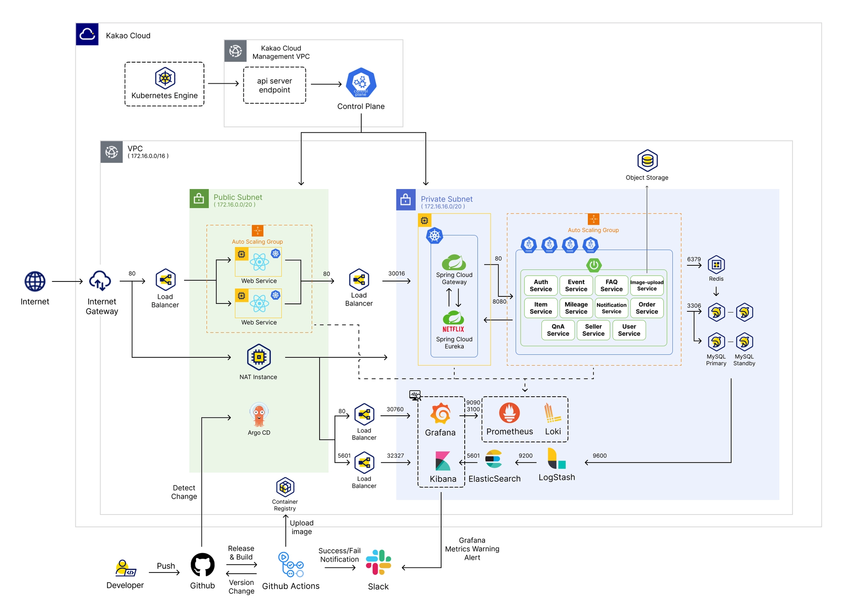Screen dimensions: 849x616
Task: Click the Kibana logo
Action: pos(442,461)
